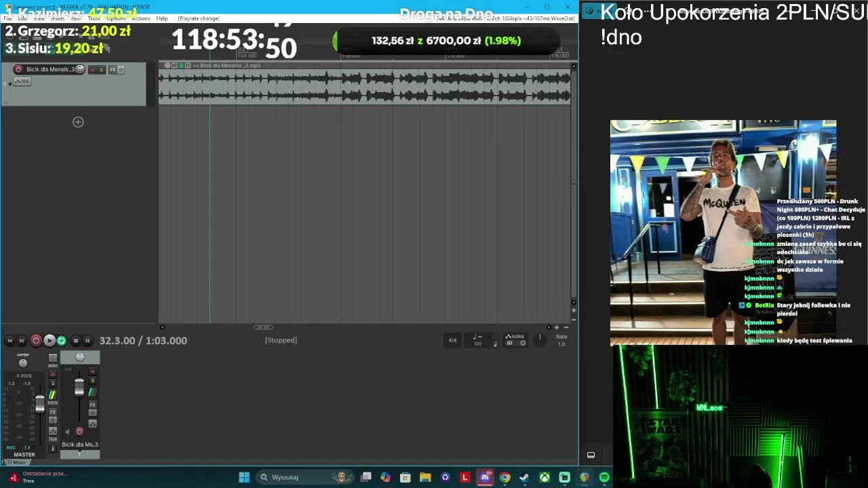Toggle input monitoring speaker on mixer strip

click(x=67, y=432)
